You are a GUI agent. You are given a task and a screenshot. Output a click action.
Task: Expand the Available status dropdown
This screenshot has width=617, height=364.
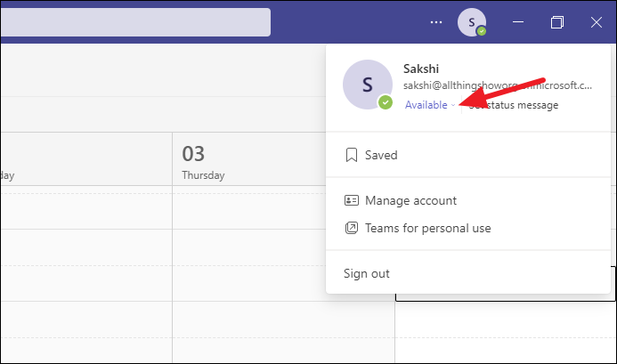pyautogui.click(x=430, y=105)
